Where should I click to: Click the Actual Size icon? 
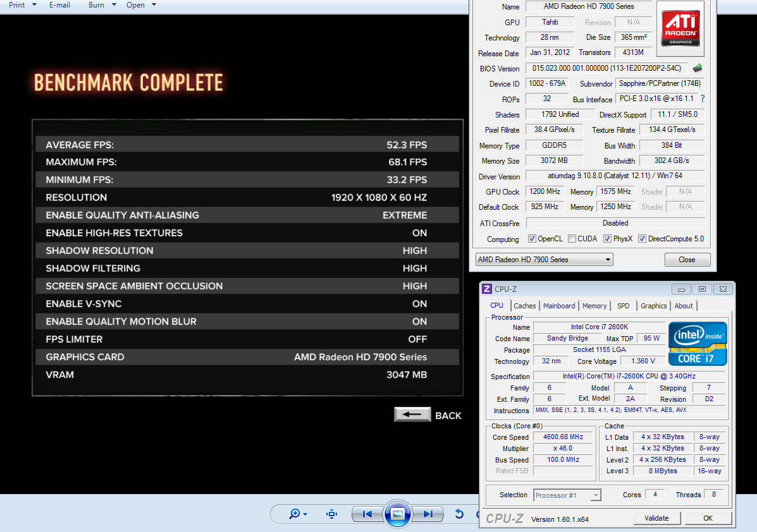click(331, 514)
